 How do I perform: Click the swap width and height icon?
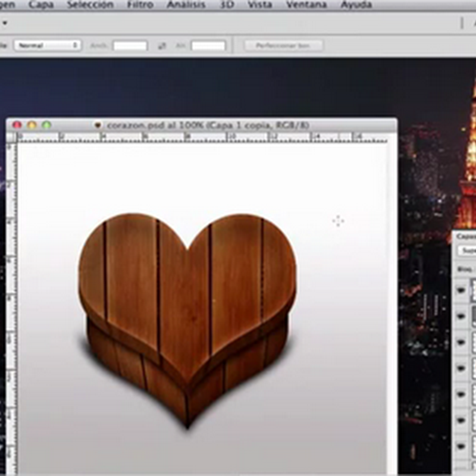coord(161,46)
